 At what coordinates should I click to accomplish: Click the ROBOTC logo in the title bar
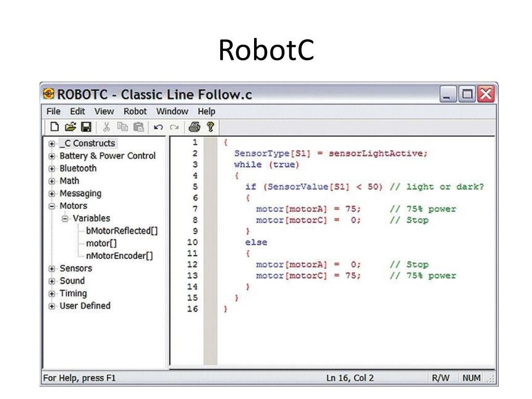(48, 94)
